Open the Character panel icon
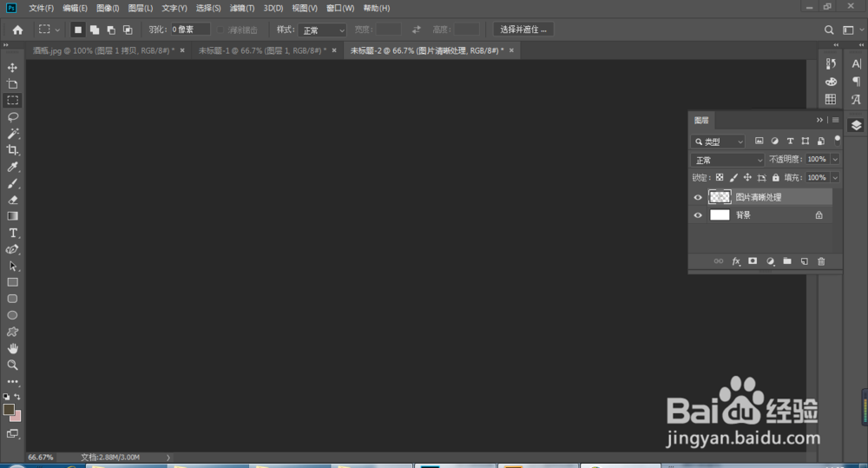Viewport: 868px width, 468px height. point(857,63)
